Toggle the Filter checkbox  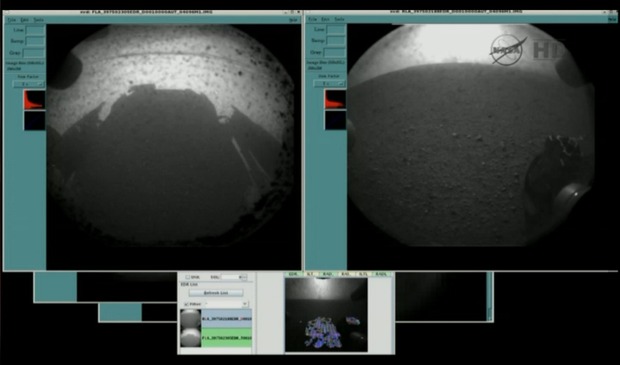pos(186,304)
